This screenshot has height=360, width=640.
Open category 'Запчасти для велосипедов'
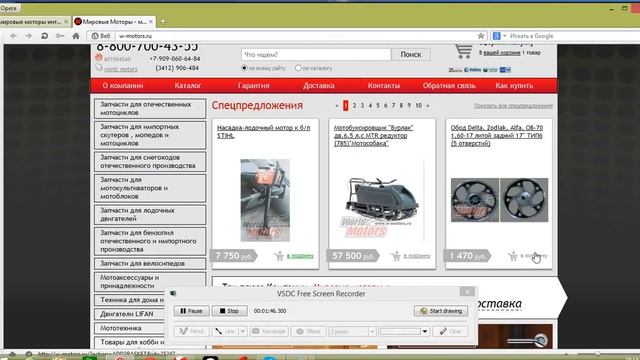150,264
